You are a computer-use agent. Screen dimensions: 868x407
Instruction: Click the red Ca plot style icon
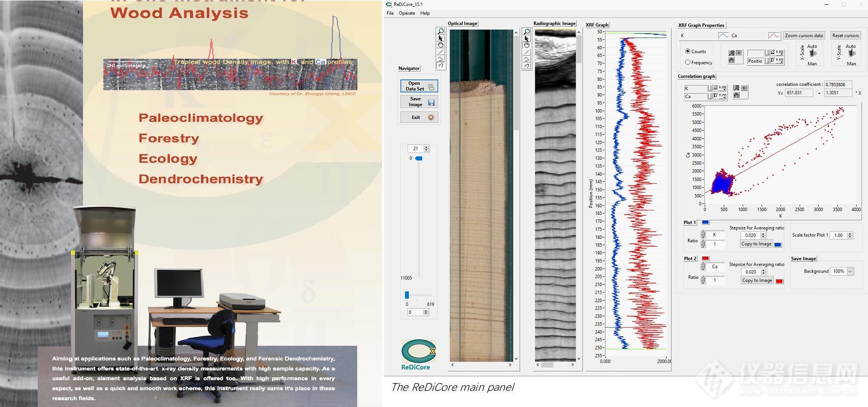click(774, 36)
